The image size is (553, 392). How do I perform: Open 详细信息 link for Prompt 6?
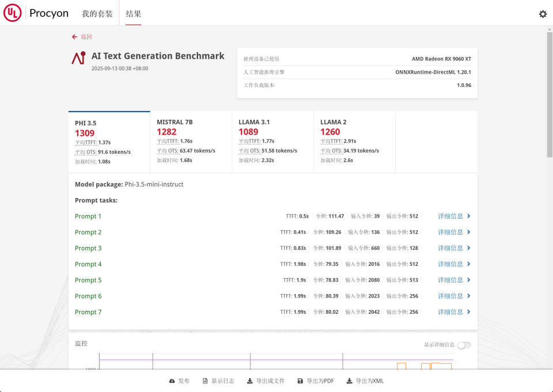click(450, 296)
